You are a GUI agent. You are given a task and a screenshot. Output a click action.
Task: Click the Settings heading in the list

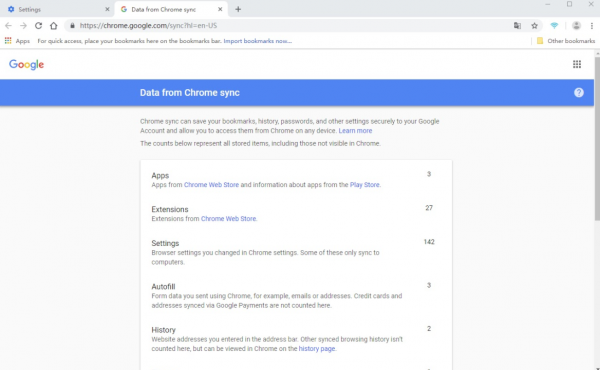165,243
